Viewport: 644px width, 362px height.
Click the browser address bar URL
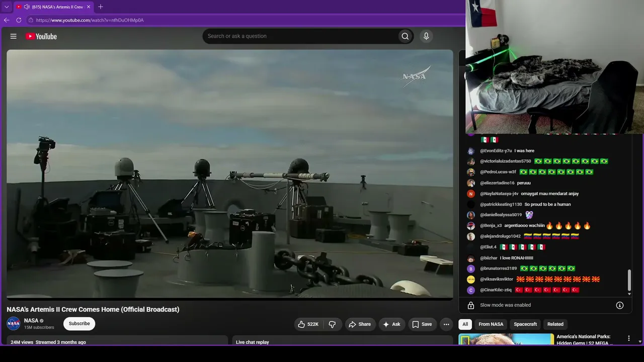[90, 20]
